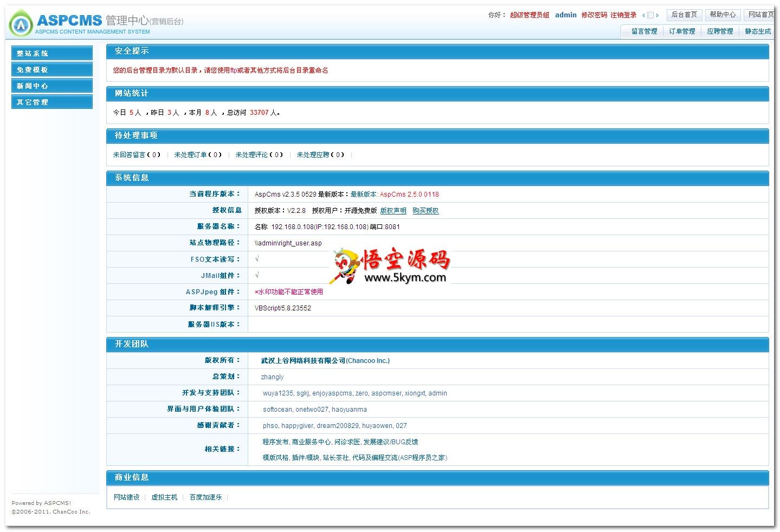Open the 静态生成 tab
This screenshot has height=532, width=780.
(x=757, y=31)
